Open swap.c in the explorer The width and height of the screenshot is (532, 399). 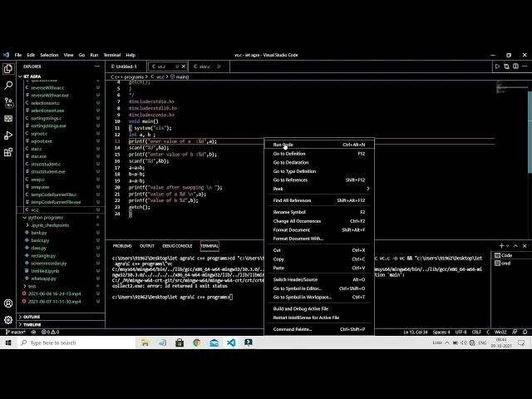pyautogui.click(x=61, y=180)
